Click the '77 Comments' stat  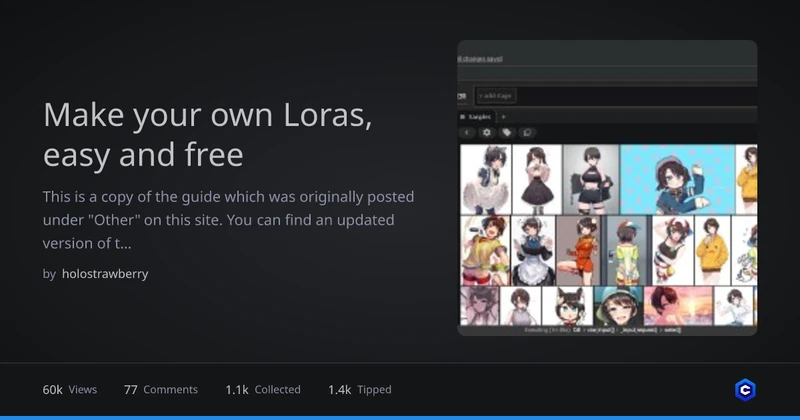click(x=161, y=390)
